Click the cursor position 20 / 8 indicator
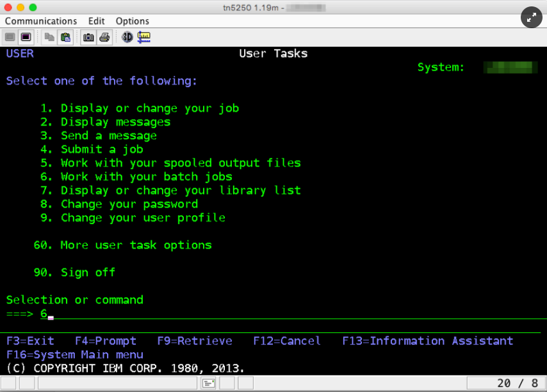This screenshot has height=392, width=547. [x=518, y=383]
